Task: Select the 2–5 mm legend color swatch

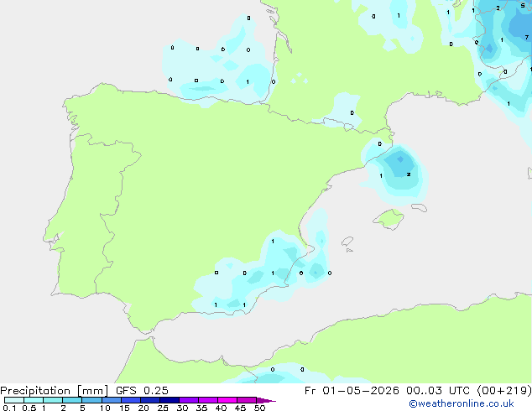Action: [x=72, y=400]
